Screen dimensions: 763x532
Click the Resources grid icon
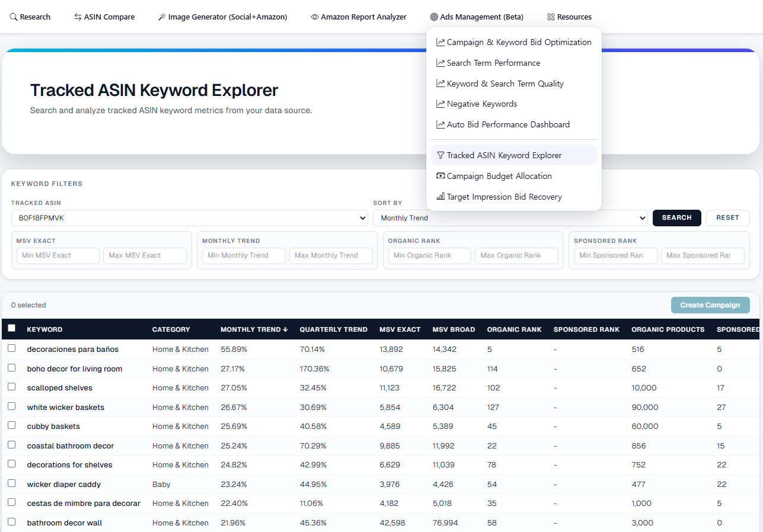pos(551,17)
